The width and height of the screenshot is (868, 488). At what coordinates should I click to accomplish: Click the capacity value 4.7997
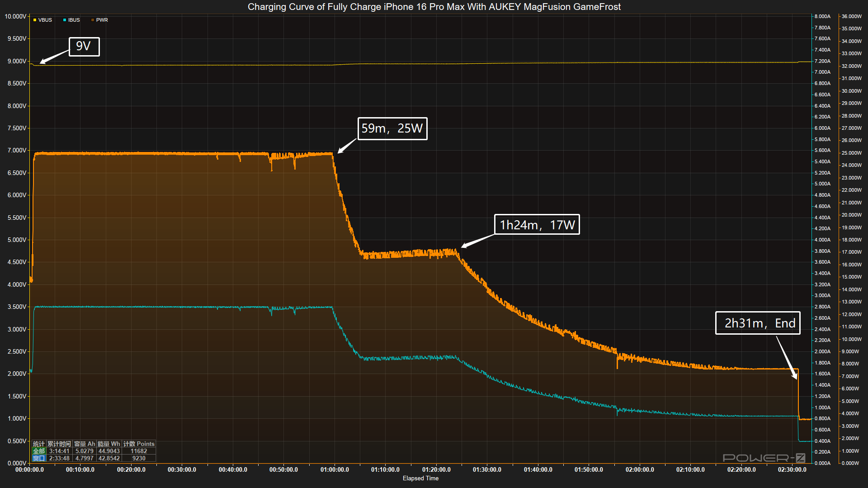pyautogui.click(x=85, y=458)
